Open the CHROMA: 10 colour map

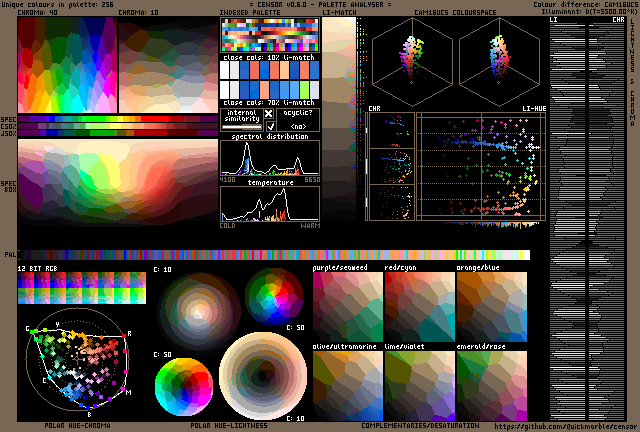[168, 65]
